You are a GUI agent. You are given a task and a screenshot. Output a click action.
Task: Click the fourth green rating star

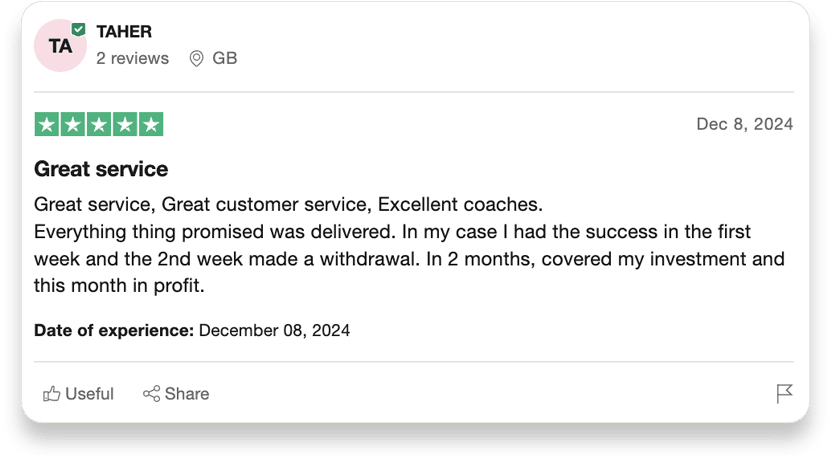tap(125, 124)
